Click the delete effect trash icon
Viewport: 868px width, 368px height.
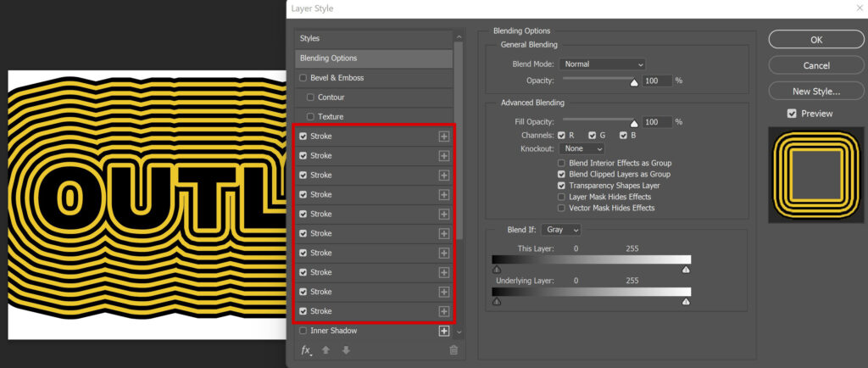click(453, 349)
